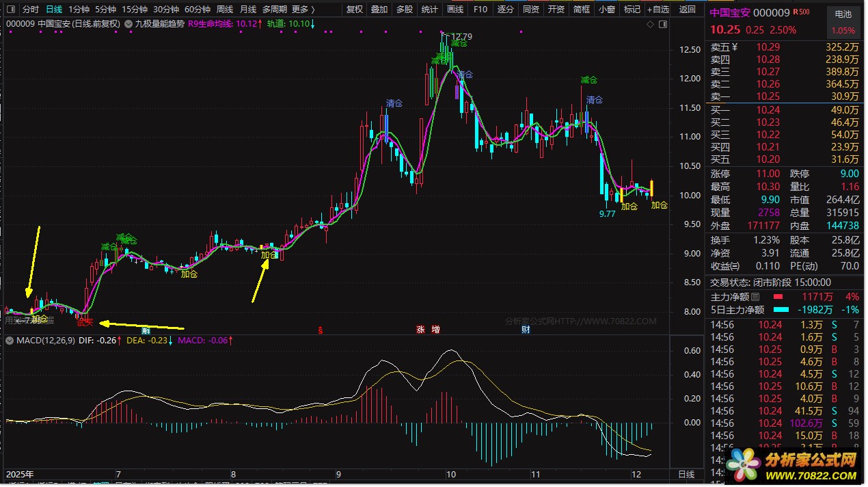Viewport: 868px width, 487px height.
Task: Click the 财 event marker on the timeline
Action: point(526,330)
